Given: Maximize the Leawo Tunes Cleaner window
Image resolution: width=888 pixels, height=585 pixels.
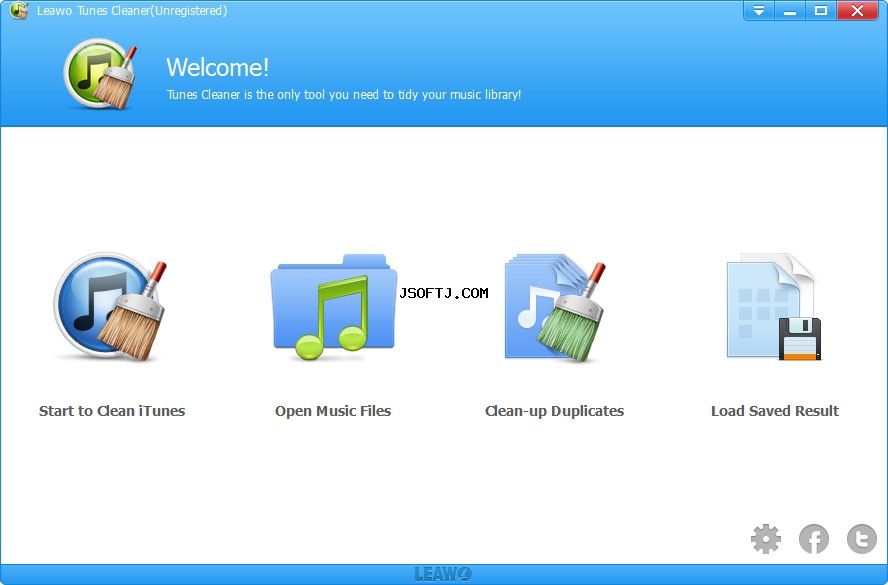Looking at the screenshot, I should [821, 11].
